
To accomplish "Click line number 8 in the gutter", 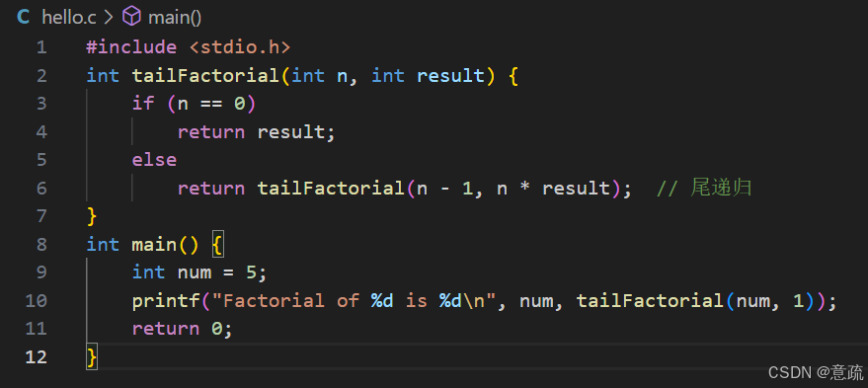I will point(41,245).
